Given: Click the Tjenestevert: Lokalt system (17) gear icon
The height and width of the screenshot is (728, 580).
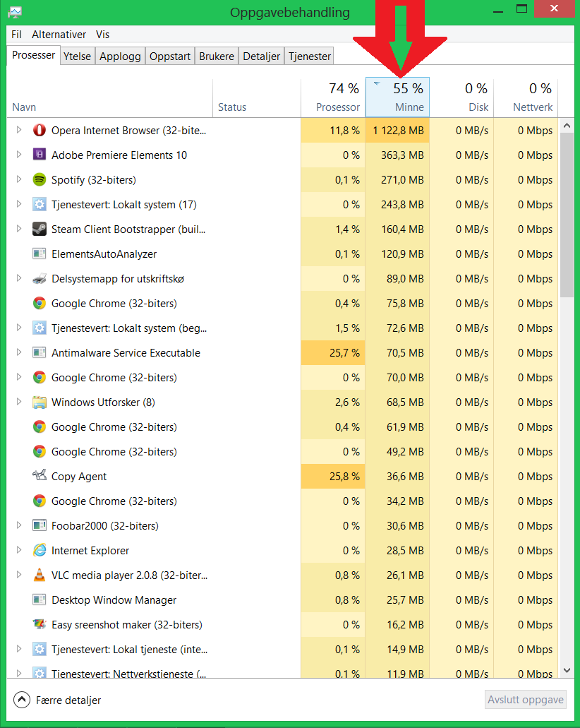Looking at the screenshot, I should pos(40,204).
